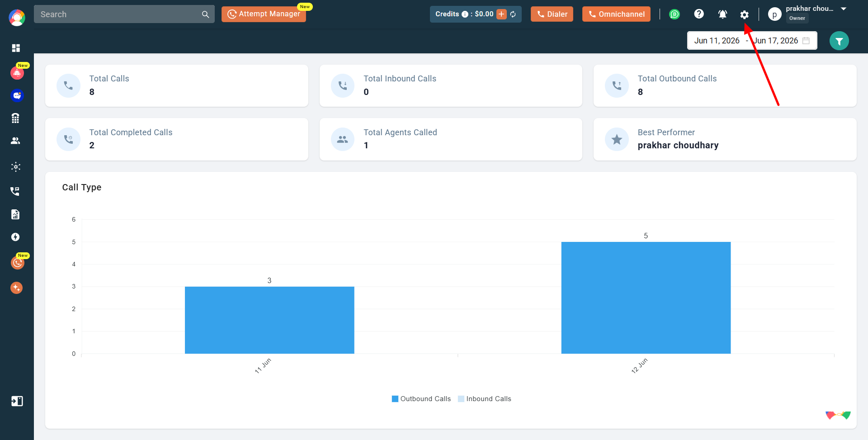868x440 pixels.
Task: Click the search magnifier icon
Action: (205, 14)
